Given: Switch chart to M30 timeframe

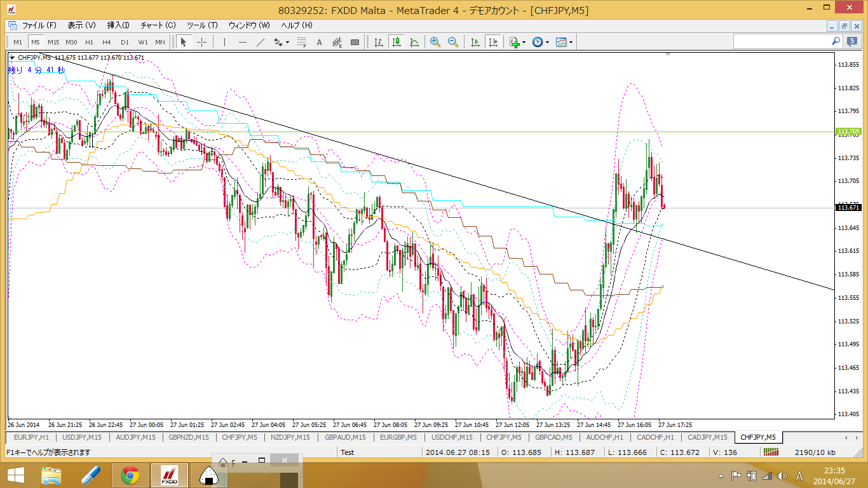Looking at the screenshot, I should coord(71,42).
